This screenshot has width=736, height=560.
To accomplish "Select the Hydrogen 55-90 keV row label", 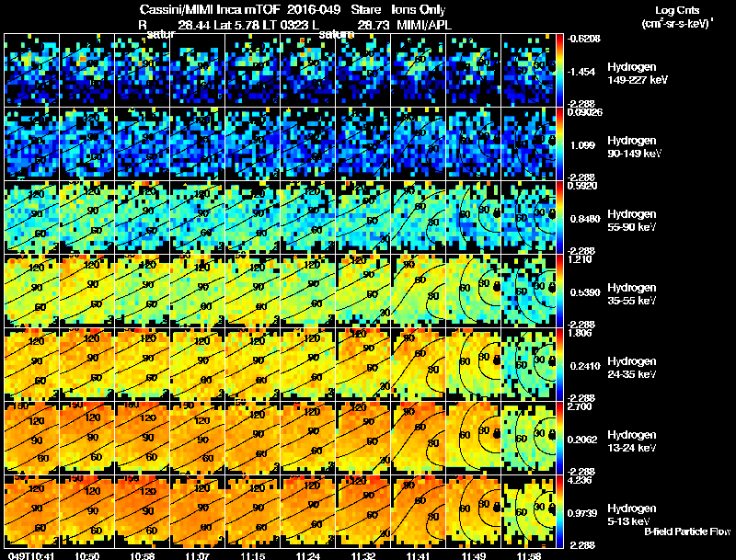I will (632, 221).
